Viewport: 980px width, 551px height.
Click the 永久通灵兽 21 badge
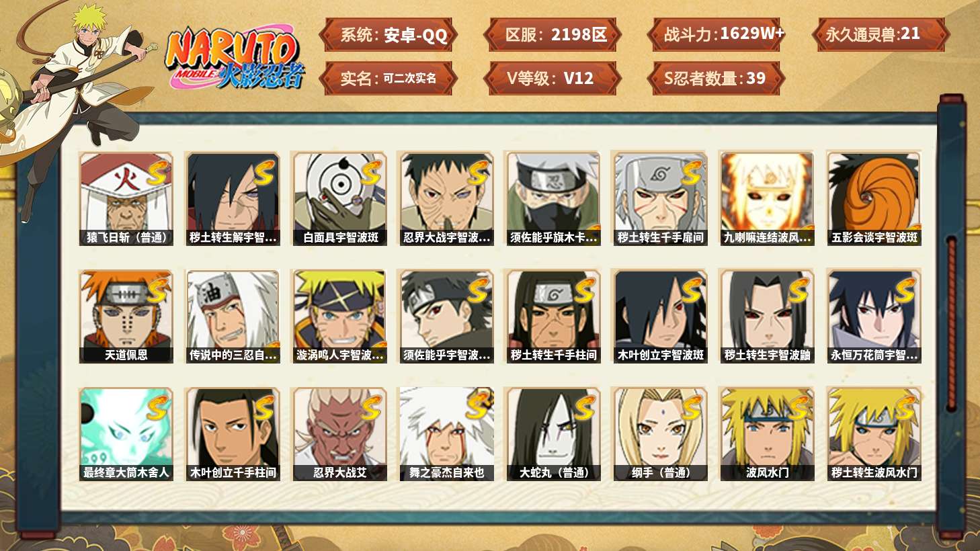880,34
